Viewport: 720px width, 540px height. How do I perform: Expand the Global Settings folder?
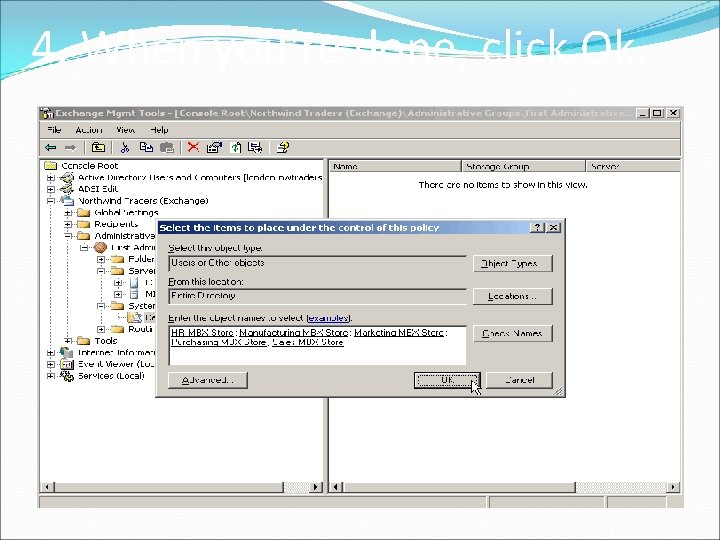click(x=68, y=213)
